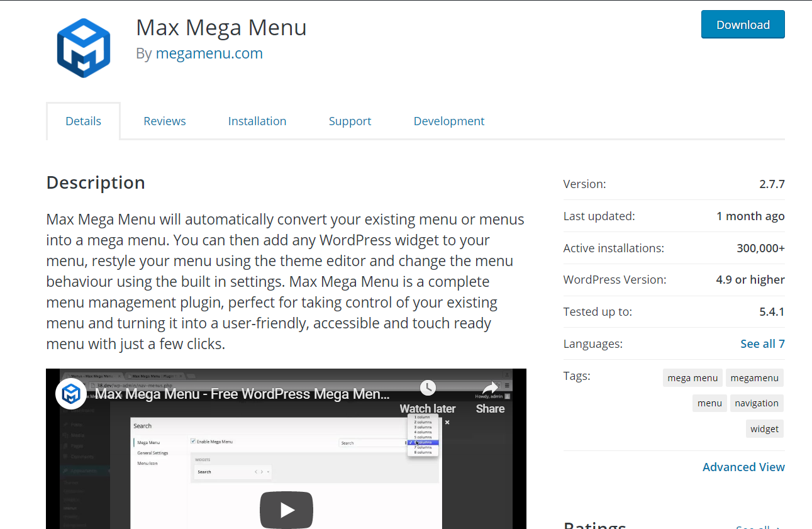
Task: Switch to the Reviews tab
Action: tap(165, 121)
